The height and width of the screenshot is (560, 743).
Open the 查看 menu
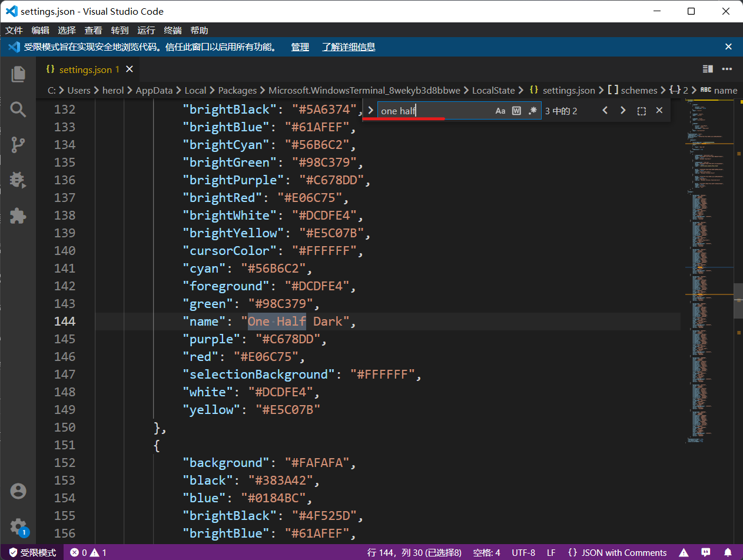coord(93,30)
